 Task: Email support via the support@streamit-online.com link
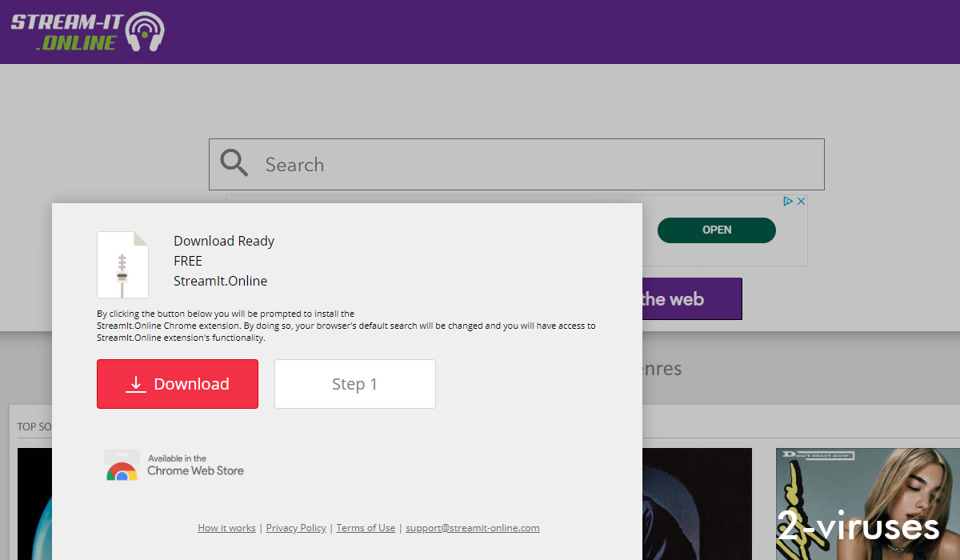coord(472,528)
